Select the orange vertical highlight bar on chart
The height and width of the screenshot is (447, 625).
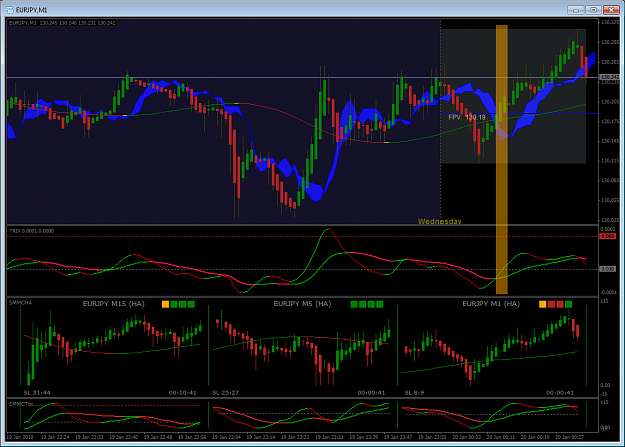501,160
